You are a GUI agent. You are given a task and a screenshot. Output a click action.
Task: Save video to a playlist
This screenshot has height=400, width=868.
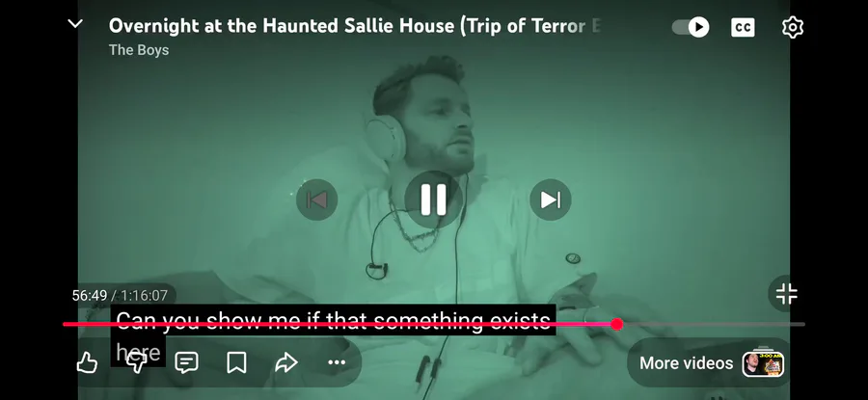(236, 363)
